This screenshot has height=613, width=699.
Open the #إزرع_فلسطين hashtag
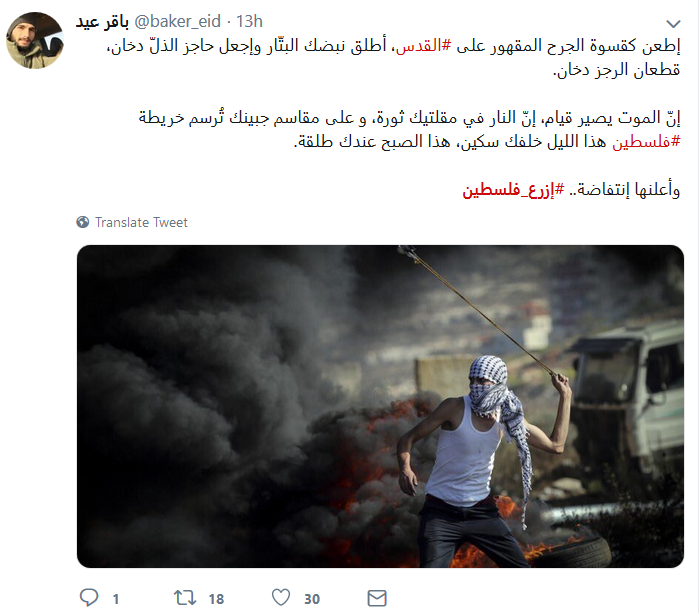click(x=513, y=190)
